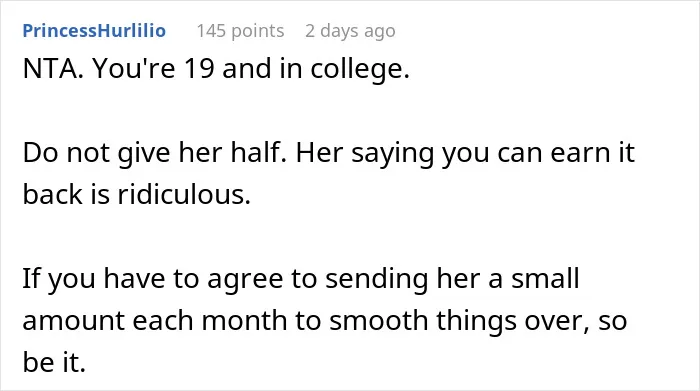This screenshot has height=391, width=700.
Task: Open PrincessHurlilio's user profile
Action: (x=94, y=31)
